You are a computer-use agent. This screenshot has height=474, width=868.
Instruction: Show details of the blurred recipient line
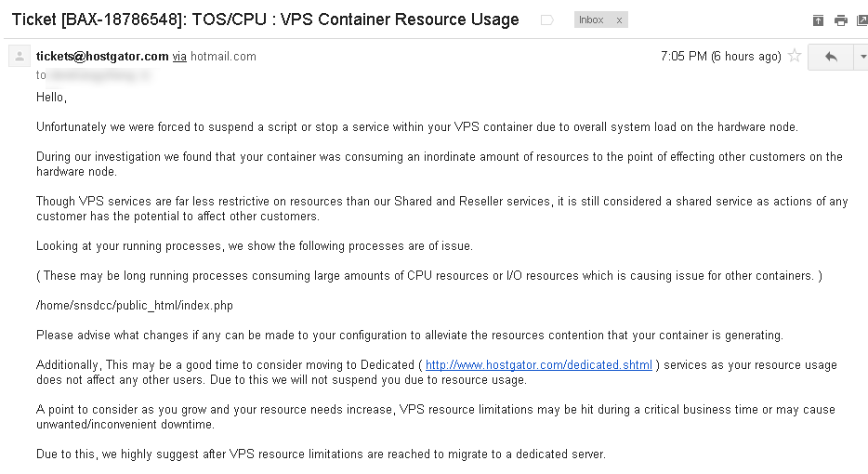pyautogui.click(x=99, y=75)
